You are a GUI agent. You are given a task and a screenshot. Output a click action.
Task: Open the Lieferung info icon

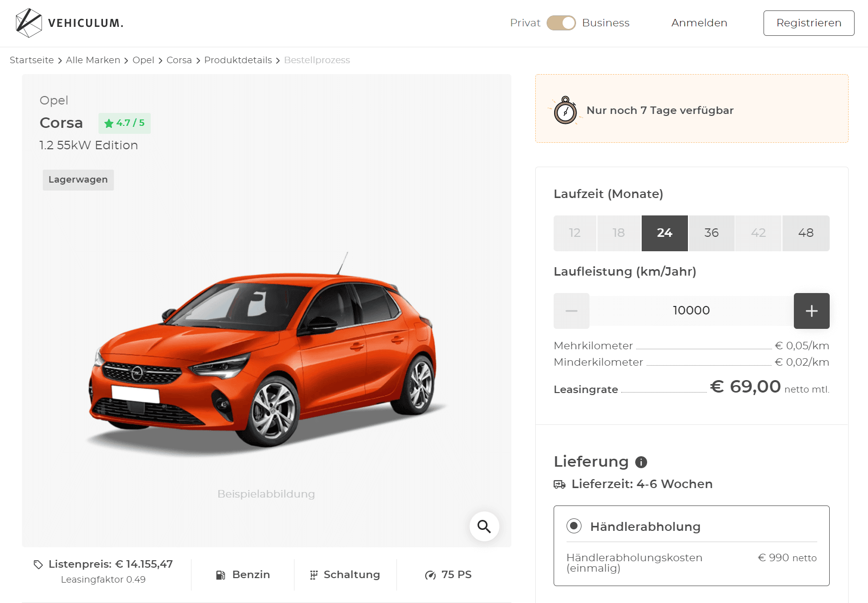pyautogui.click(x=641, y=462)
